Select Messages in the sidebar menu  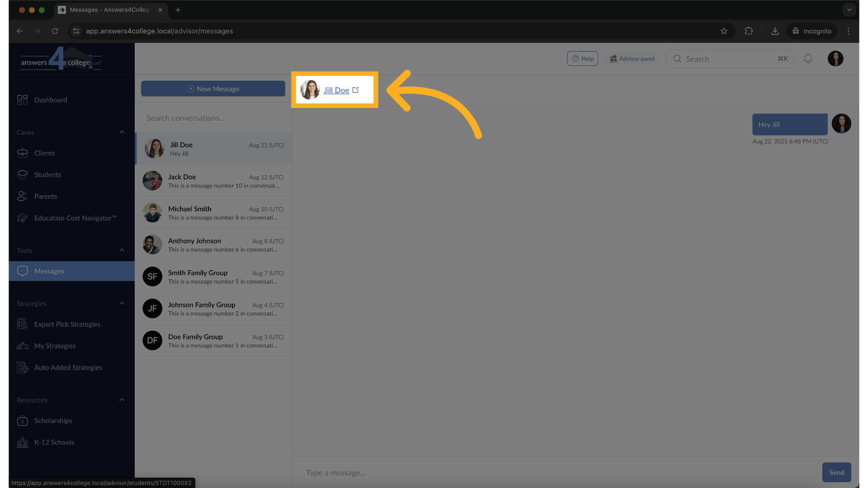click(49, 271)
